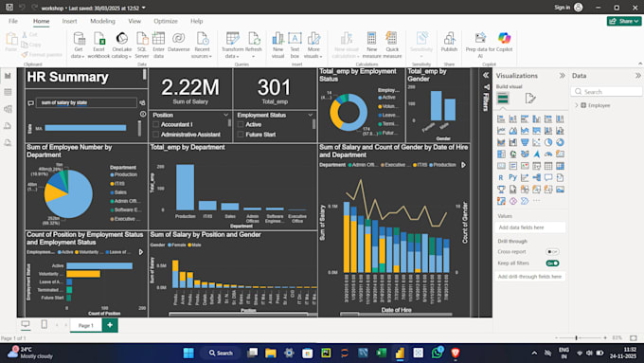Select the Funnel visualization icon
The width and height of the screenshot is (644, 363).
pyautogui.click(x=525, y=142)
